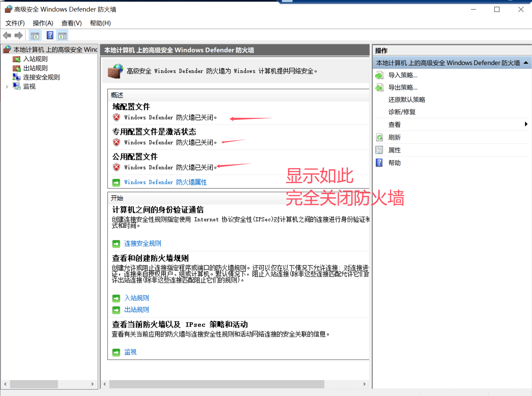
Task: Click the 导入策略 green arrow icon
Action: click(380, 75)
